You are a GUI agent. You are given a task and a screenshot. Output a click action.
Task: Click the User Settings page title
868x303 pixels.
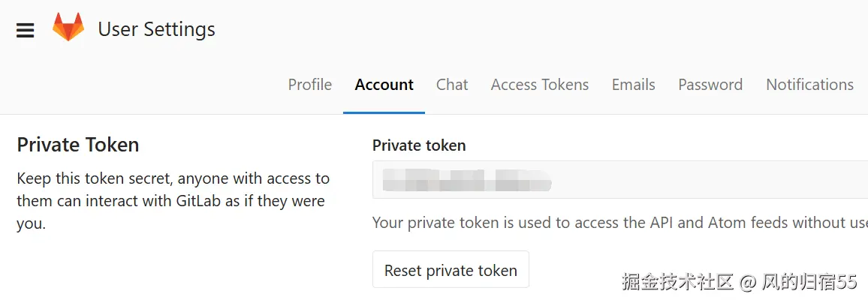click(156, 29)
